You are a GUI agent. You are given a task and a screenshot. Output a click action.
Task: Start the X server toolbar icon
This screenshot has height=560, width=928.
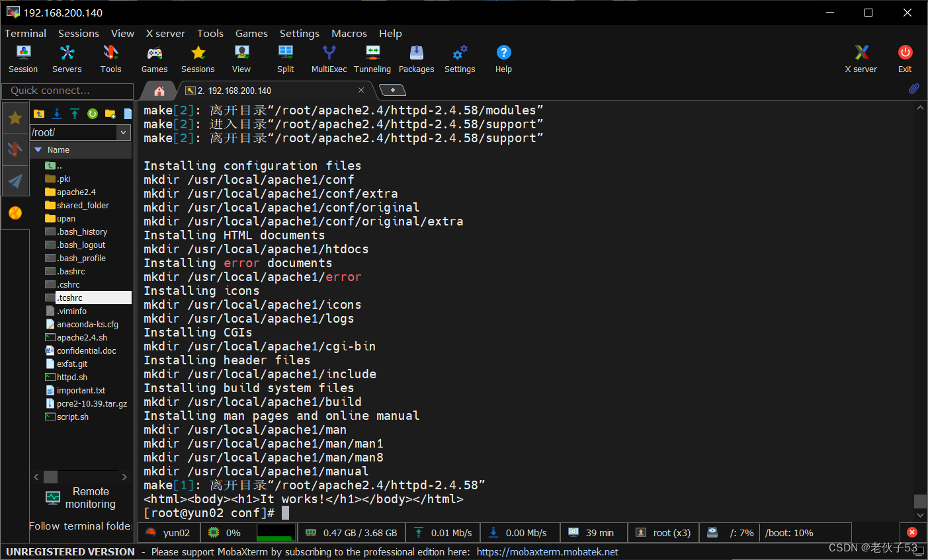click(861, 59)
